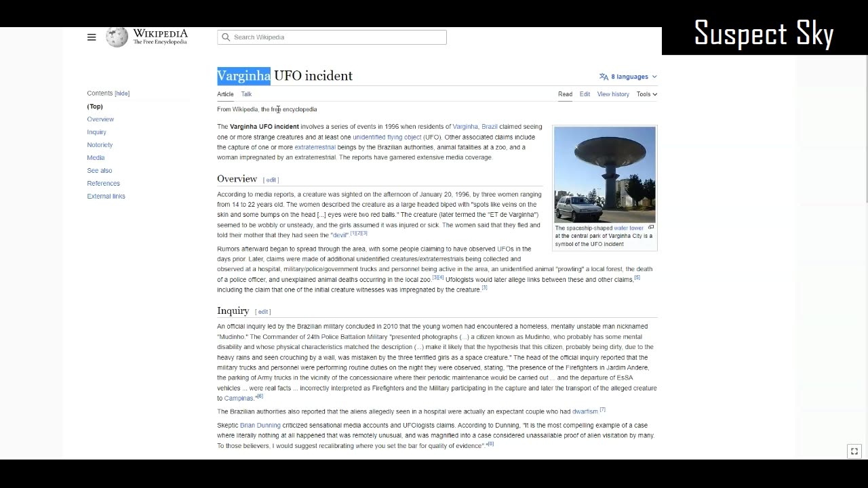This screenshot has width=868, height=488.
Task: Open the Campinas link
Action: pos(239,399)
